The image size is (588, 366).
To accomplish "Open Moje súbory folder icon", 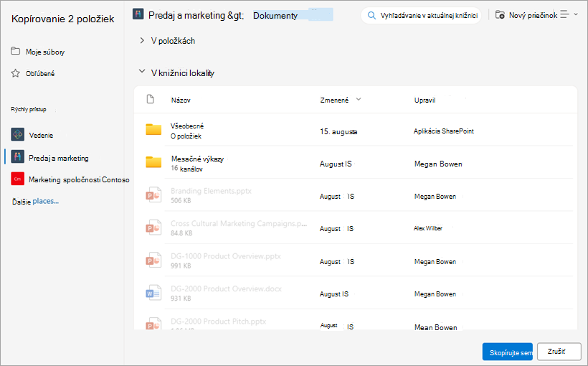I will pos(15,51).
